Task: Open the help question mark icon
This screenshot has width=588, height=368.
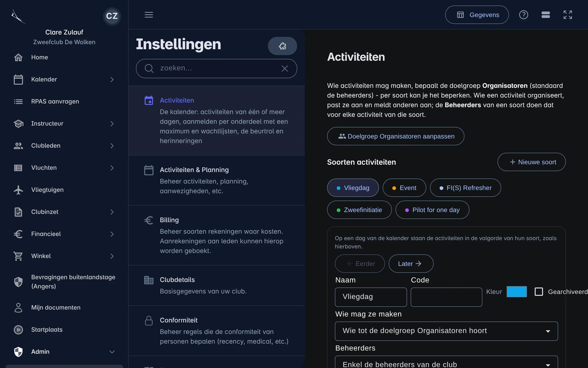Action: click(524, 15)
